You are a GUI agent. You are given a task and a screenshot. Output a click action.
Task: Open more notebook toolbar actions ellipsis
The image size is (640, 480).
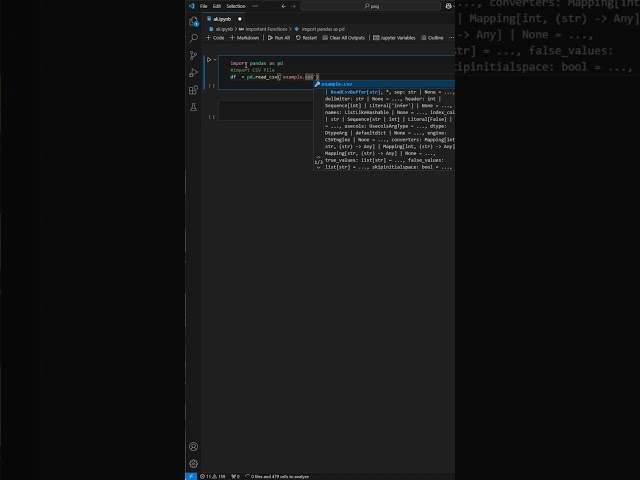click(451, 38)
